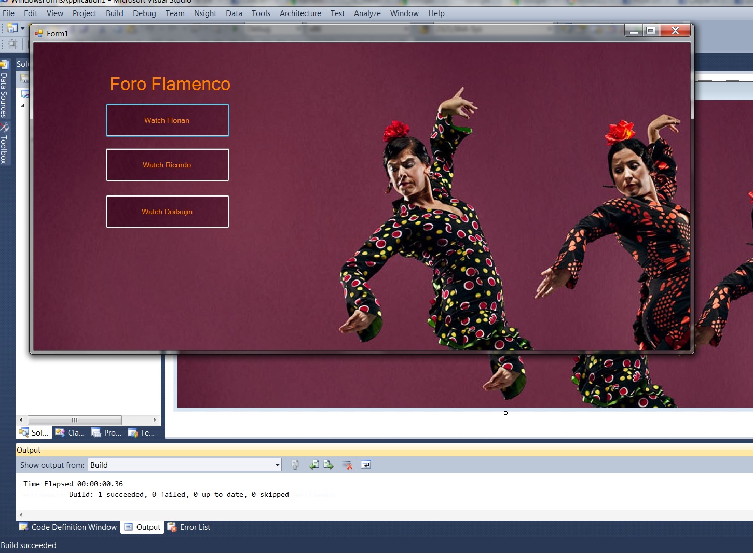The height and width of the screenshot is (560, 753).
Task: Switch to Code Definition Window tab
Action: [68, 527]
